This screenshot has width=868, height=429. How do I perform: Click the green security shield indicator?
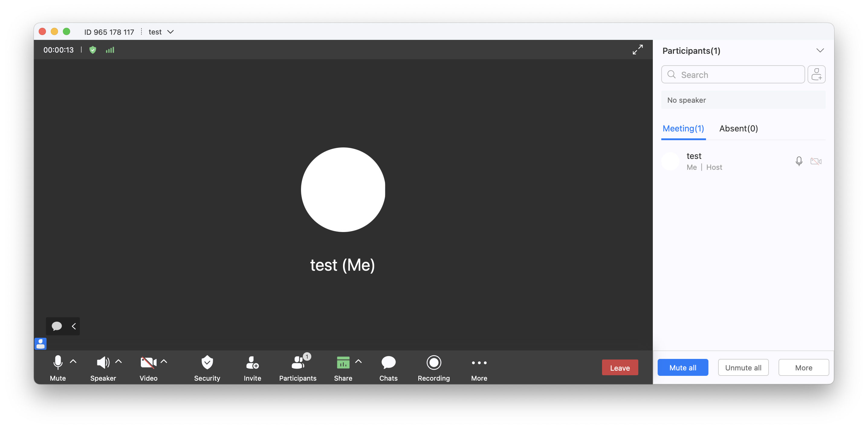[93, 50]
